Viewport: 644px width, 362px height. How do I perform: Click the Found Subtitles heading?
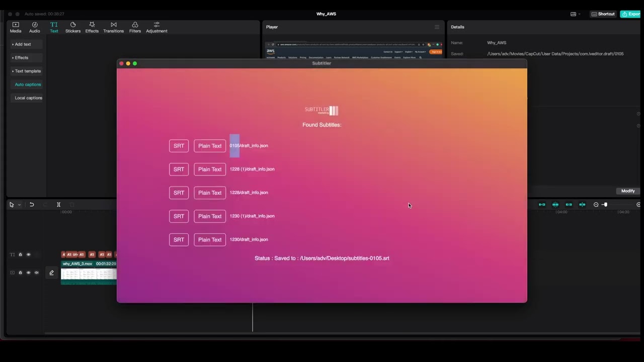tap(322, 125)
